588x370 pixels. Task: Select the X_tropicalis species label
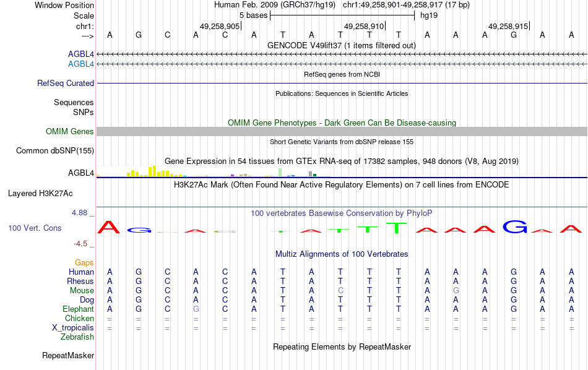point(73,328)
